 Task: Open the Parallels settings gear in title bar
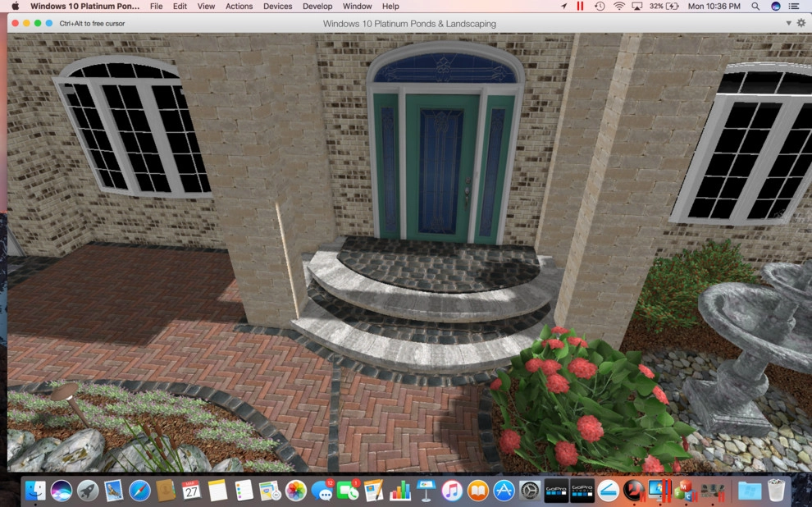click(x=801, y=23)
